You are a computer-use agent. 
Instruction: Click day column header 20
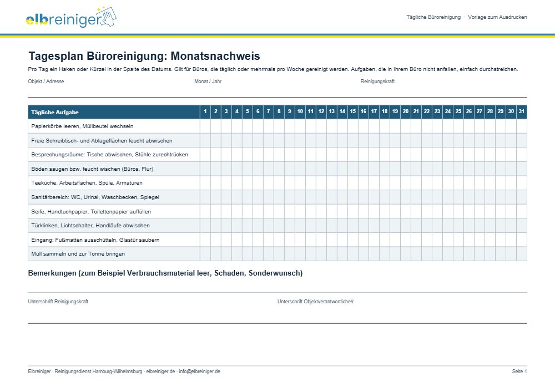click(x=406, y=111)
